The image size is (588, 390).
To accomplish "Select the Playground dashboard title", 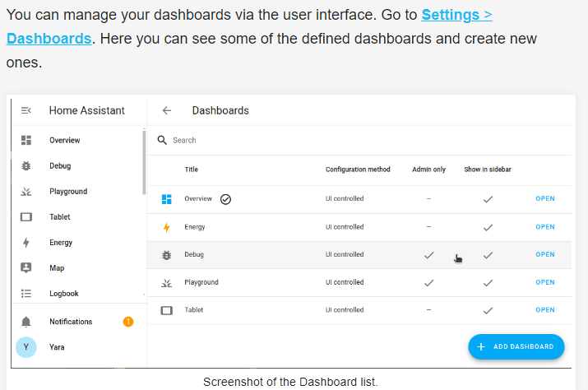I will [x=201, y=282].
